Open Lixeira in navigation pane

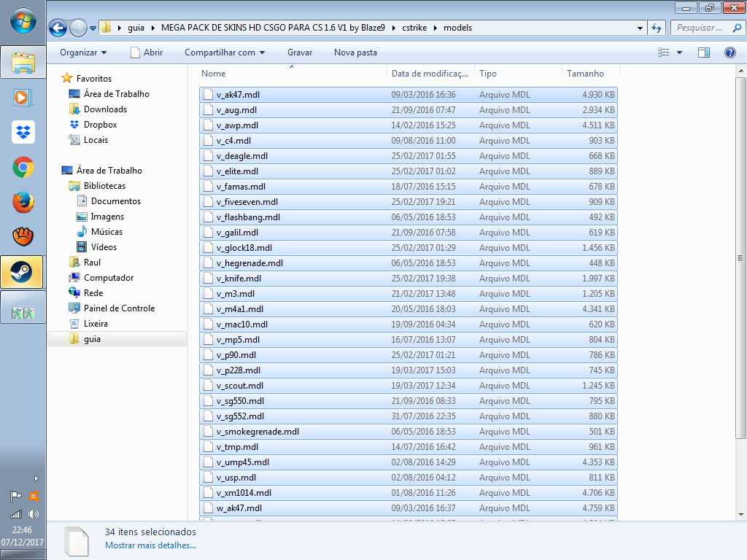96,323
